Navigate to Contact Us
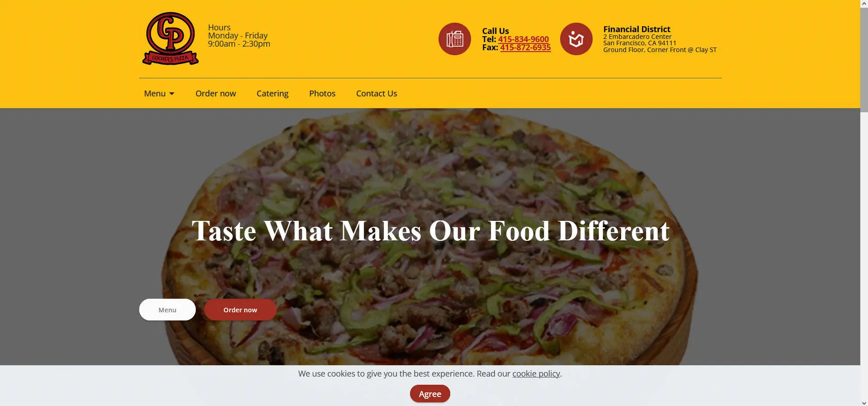The image size is (868, 406). tap(377, 93)
